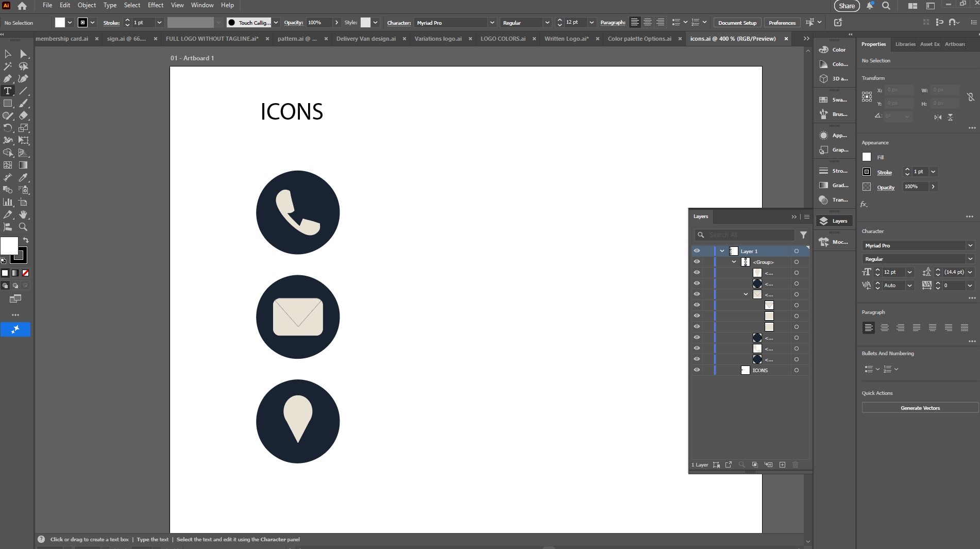Open Opacity arrow in Appearance section
This screenshot has height=549, width=980.
[933, 187]
